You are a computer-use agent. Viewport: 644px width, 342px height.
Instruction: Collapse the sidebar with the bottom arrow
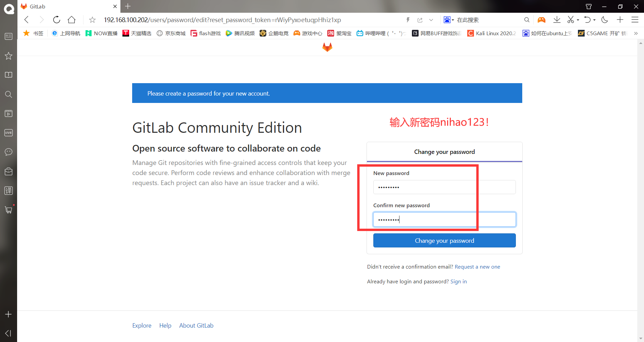coord(8,333)
